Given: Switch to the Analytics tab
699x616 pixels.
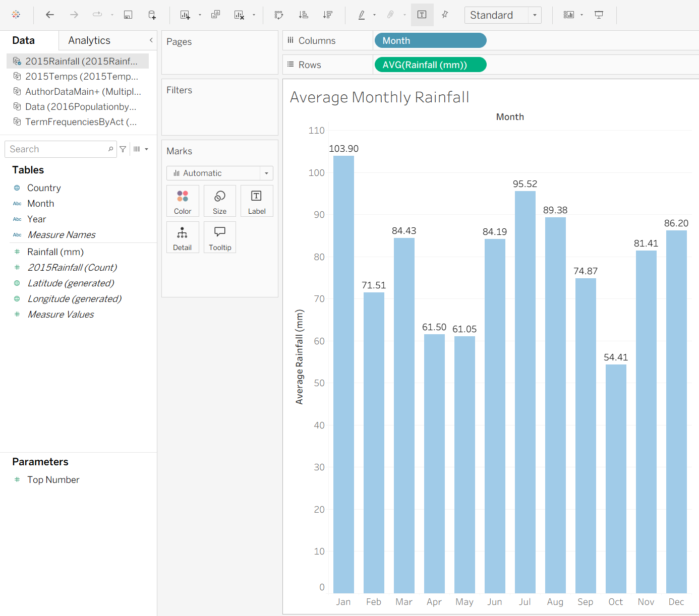Looking at the screenshot, I should [x=89, y=40].
